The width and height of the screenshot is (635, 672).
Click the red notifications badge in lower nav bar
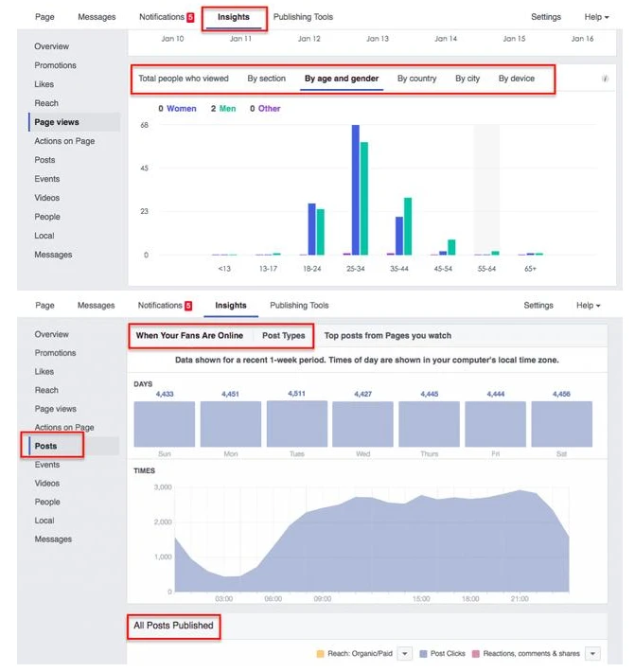point(188,306)
